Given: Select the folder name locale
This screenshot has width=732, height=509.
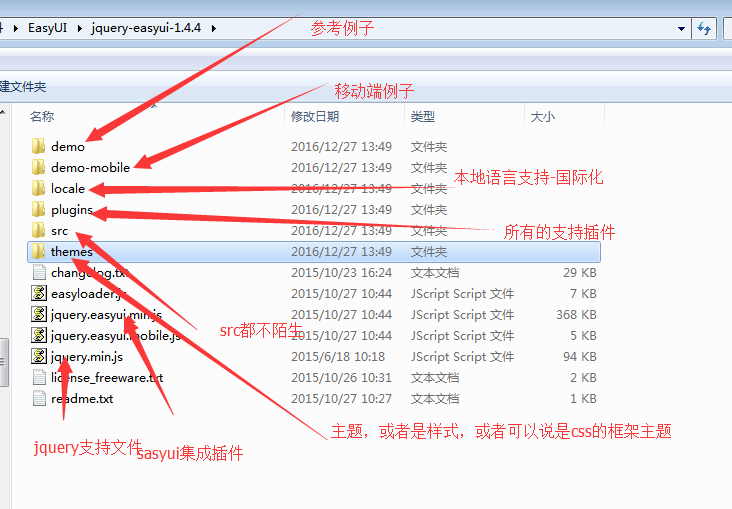Looking at the screenshot, I should pyautogui.click(x=68, y=189).
